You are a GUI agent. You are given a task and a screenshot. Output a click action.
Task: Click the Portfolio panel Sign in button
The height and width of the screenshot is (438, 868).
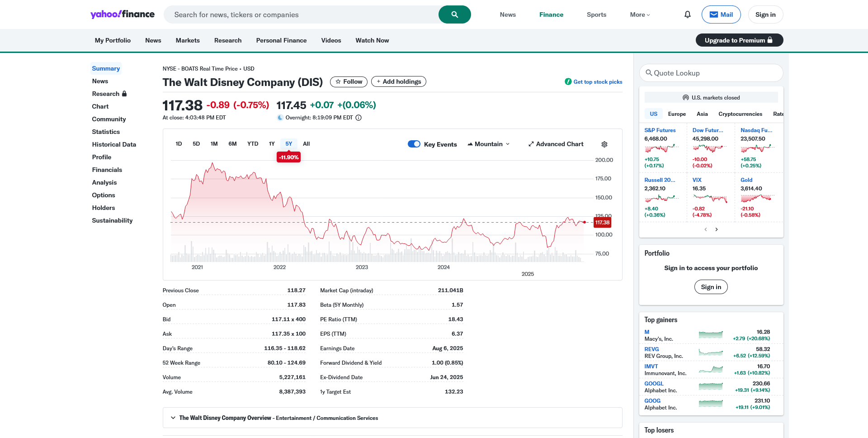(x=711, y=287)
